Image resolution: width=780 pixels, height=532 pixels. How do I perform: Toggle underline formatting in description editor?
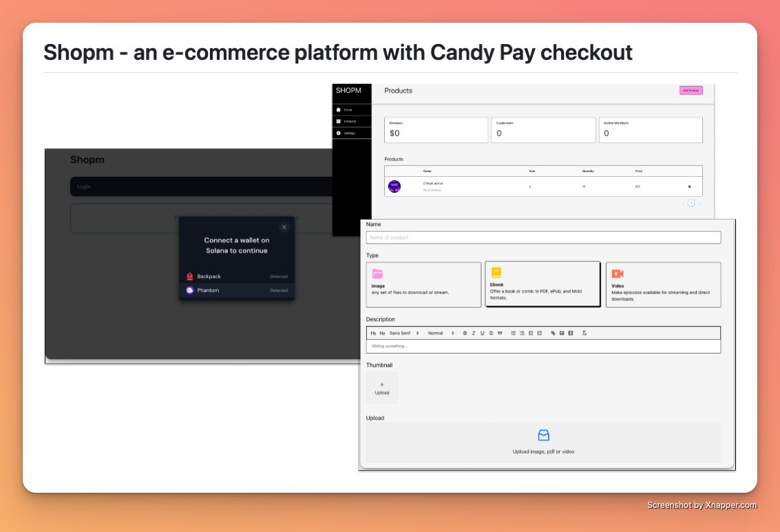[x=483, y=333]
